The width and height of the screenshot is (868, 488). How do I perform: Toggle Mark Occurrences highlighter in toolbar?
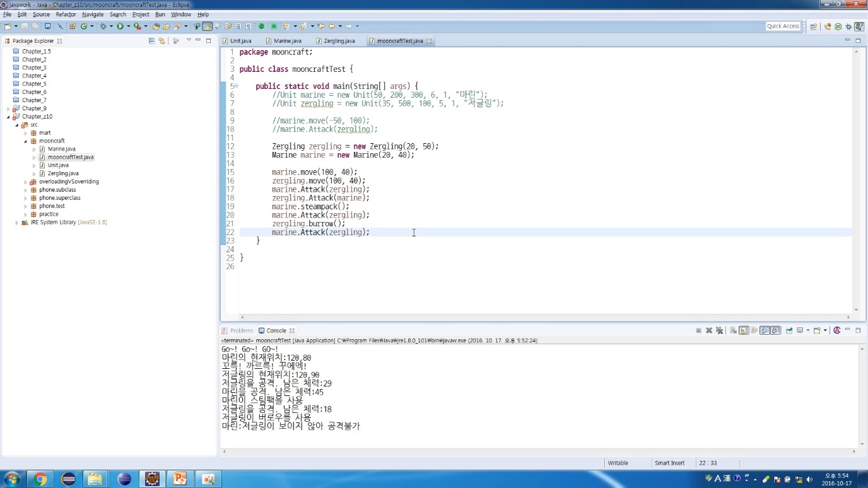point(207,26)
